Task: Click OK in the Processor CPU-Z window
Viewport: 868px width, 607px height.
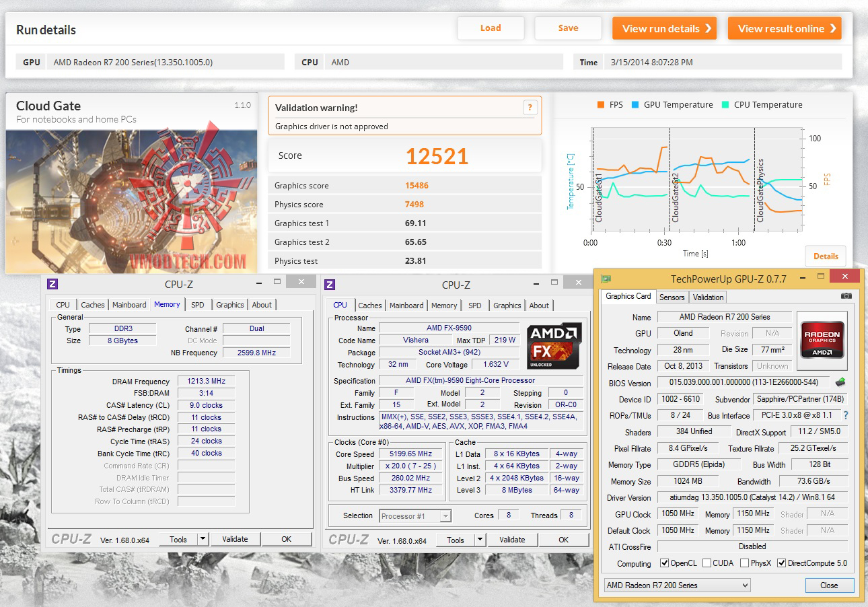Action: (564, 540)
